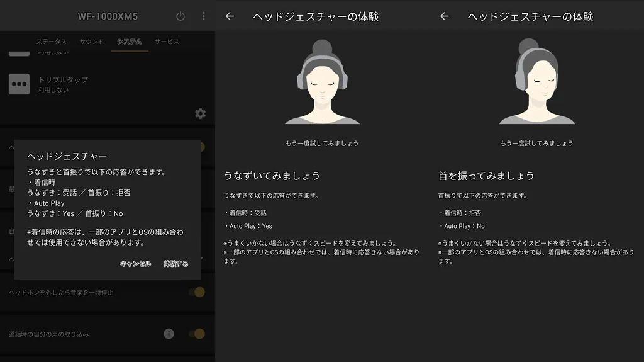This screenshot has height=362, width=644.
Task: Open tap settings via the gear icon
Action: click(200, 113)
